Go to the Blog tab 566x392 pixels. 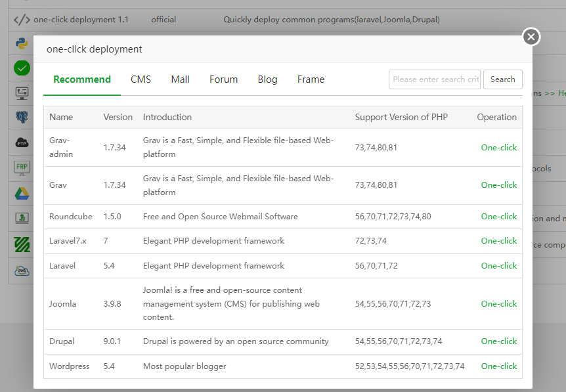(x=267, y=79)
